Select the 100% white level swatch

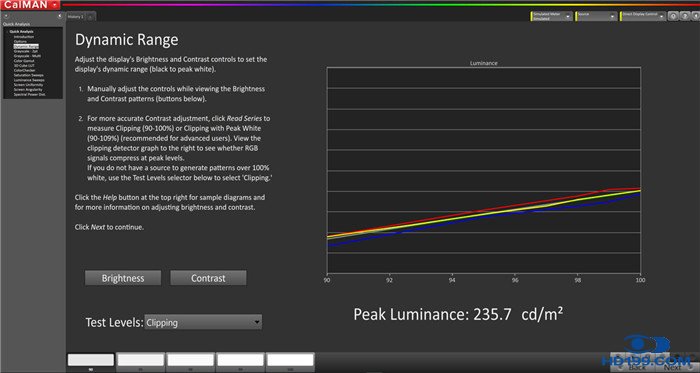tap(290, 360)
